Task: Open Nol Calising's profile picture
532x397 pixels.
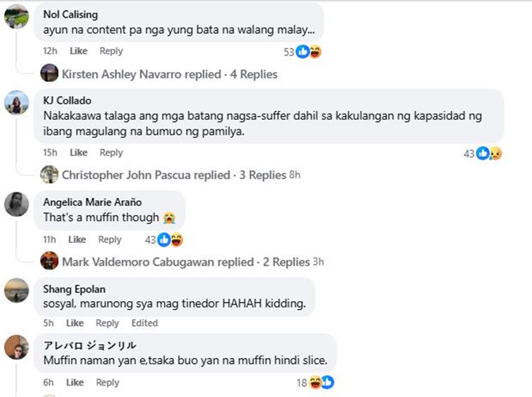Action: (x=16, y=16)
